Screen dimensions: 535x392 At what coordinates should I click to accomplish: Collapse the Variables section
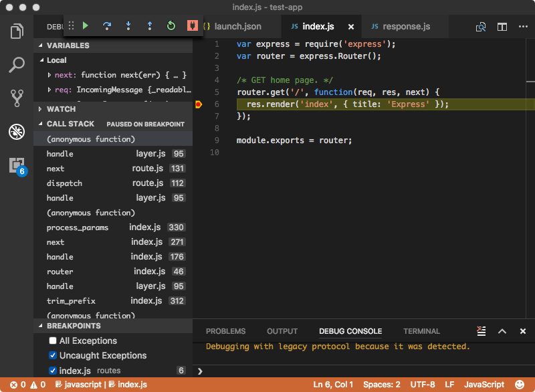point(41,45)
